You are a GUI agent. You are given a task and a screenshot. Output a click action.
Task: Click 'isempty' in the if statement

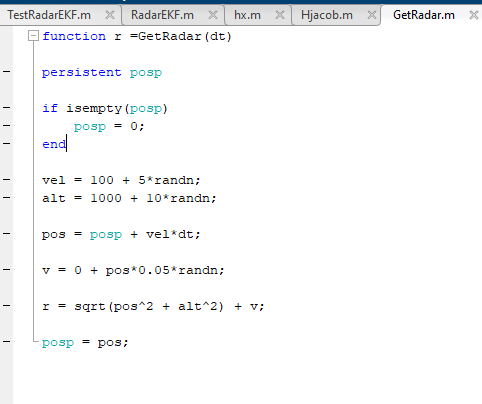point(94,109)
